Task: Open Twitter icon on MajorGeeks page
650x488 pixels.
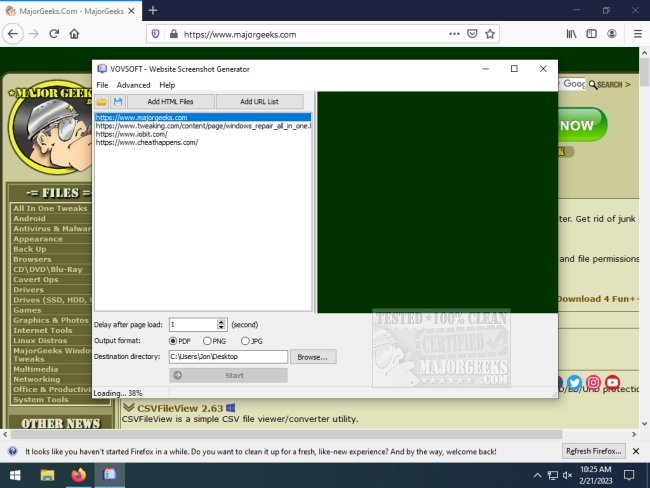Action: [574, 382]
